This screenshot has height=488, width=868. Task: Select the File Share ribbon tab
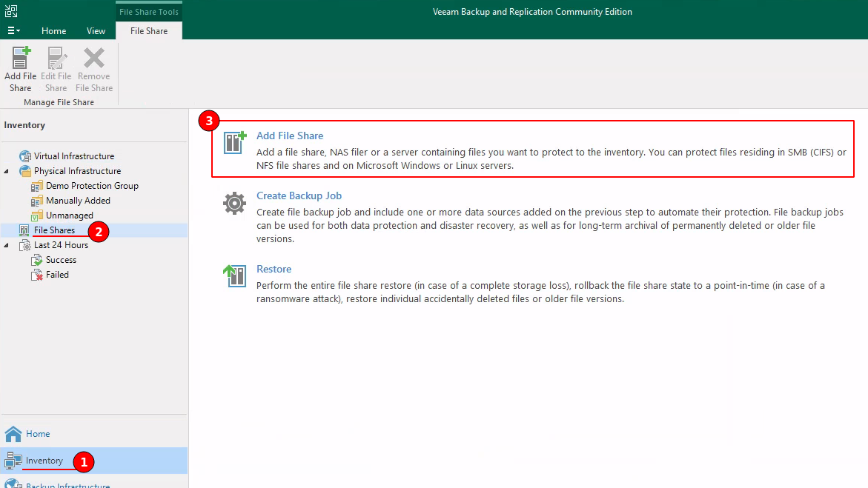coord(149,31)
